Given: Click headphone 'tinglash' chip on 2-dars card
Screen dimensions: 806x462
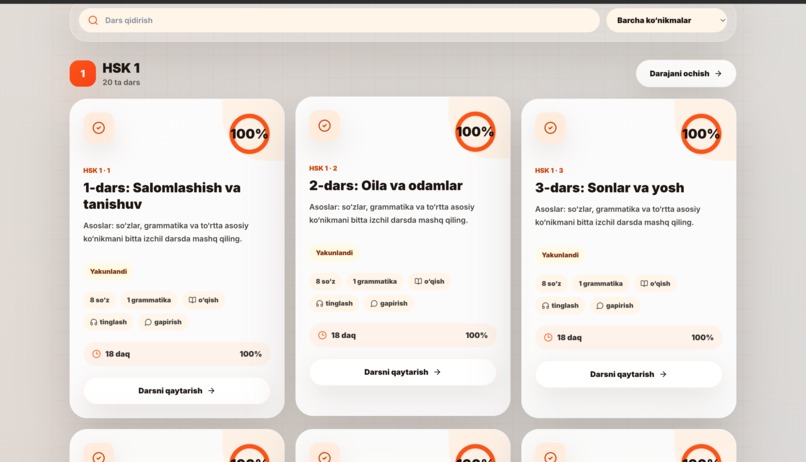Looking at the screenshot, I should [334, 304].
